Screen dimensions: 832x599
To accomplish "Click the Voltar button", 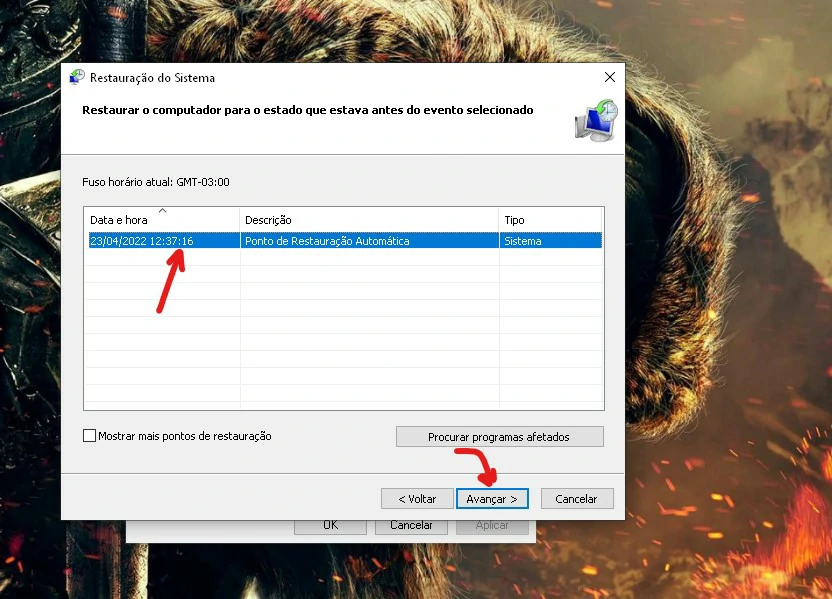I will (417, 499).
